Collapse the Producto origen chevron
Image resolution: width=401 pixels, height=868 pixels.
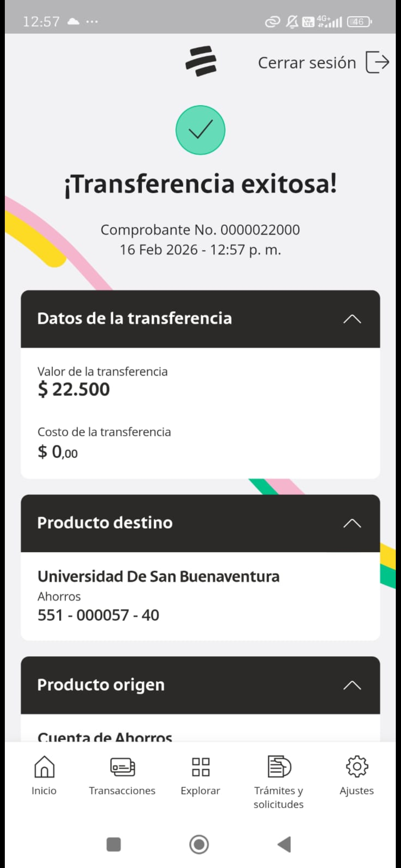pos(352,685)
